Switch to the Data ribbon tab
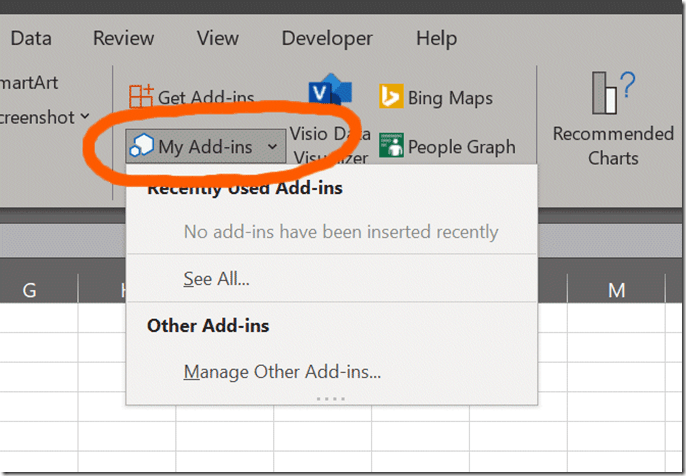Image resolution: width=686 pixels, height=476 pixels. tap(30, 38)
